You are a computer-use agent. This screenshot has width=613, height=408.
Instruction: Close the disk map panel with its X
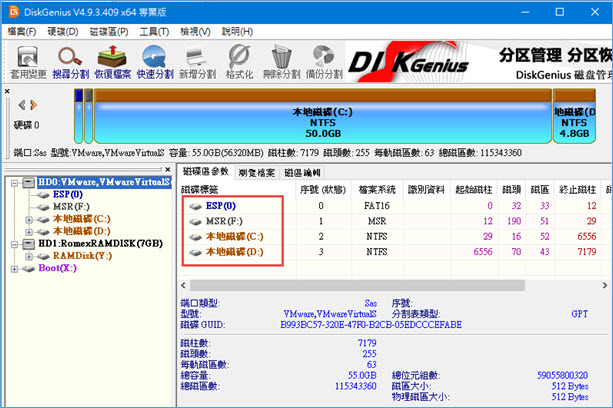tap(7, 91)
